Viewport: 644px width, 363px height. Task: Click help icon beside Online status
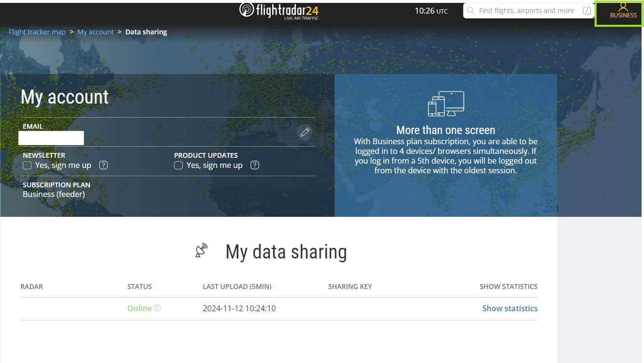157,308
